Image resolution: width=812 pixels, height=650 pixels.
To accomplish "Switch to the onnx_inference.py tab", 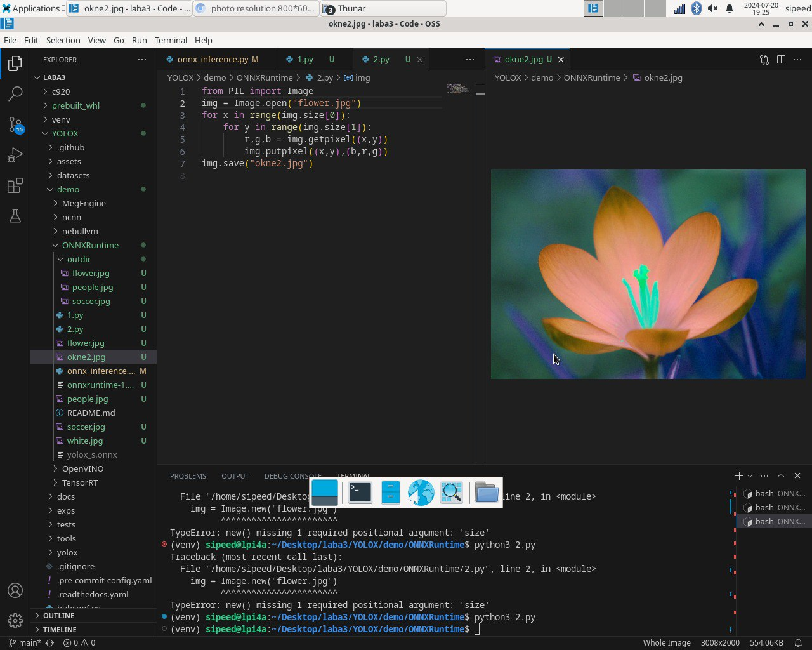I will pos(213,59).
